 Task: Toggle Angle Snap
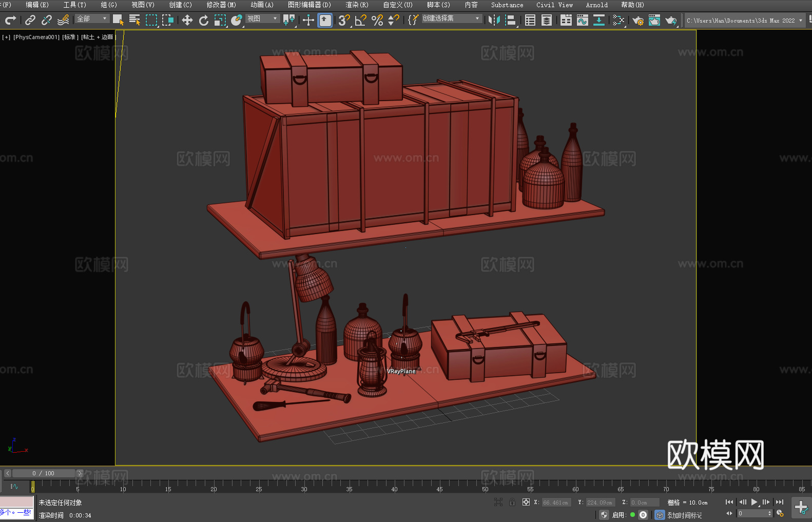(361, 20)
